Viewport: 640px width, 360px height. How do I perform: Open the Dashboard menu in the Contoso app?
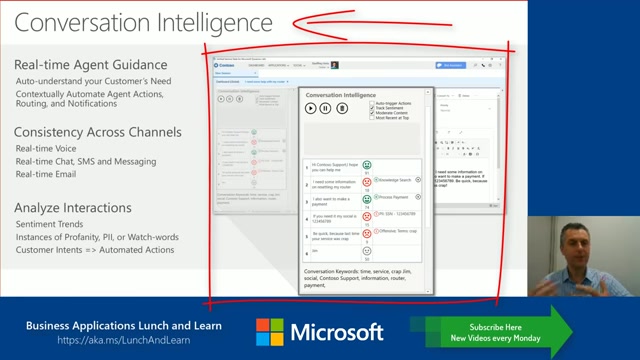click(x=256, y=65)
